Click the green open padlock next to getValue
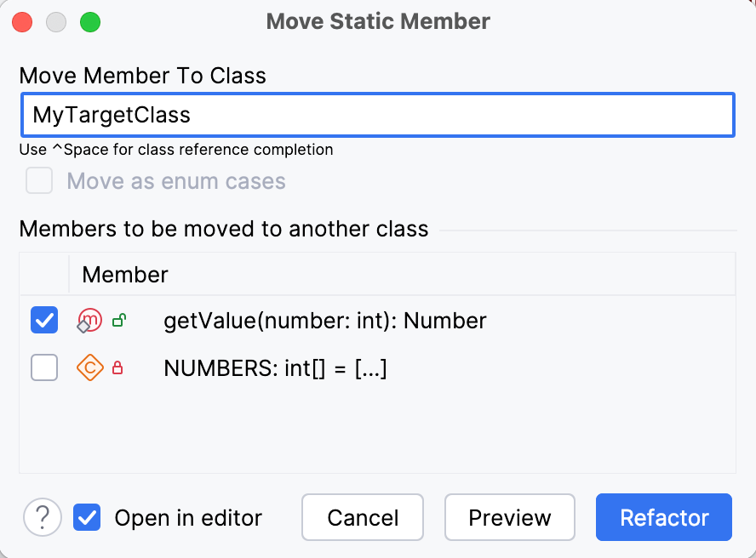 click(x=119, y=321)
